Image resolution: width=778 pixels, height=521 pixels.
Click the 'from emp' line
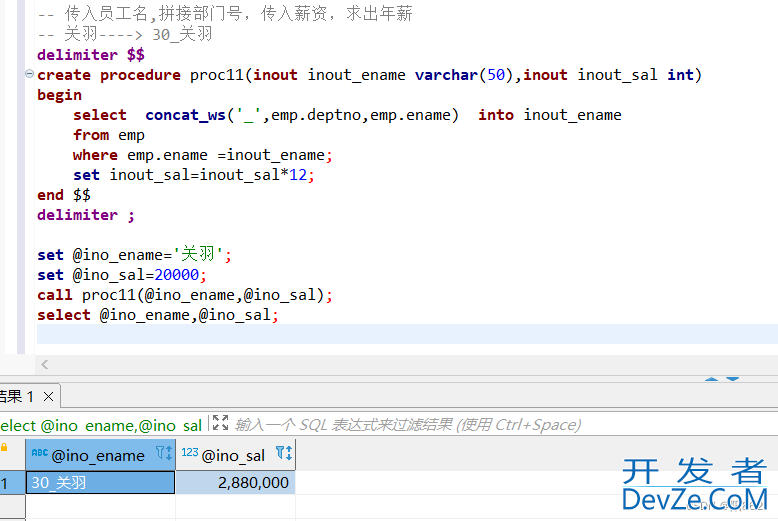[109, 135]
